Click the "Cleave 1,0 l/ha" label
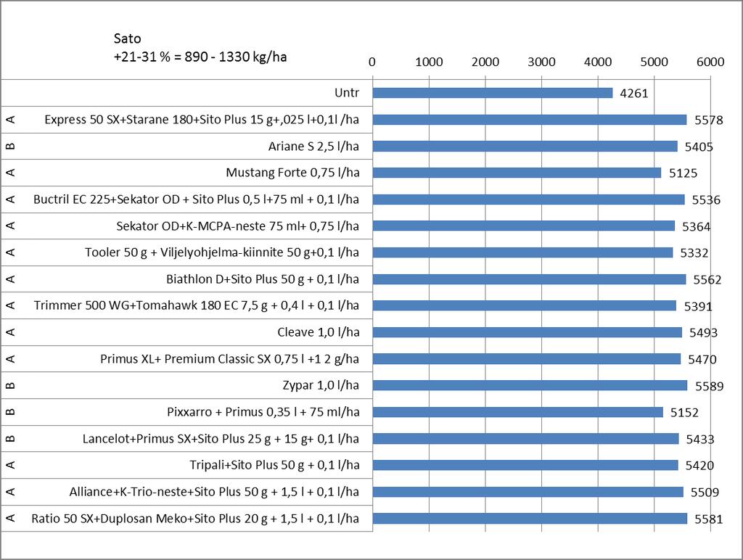Viewport: 743px width, 560px height. [319, 332]
